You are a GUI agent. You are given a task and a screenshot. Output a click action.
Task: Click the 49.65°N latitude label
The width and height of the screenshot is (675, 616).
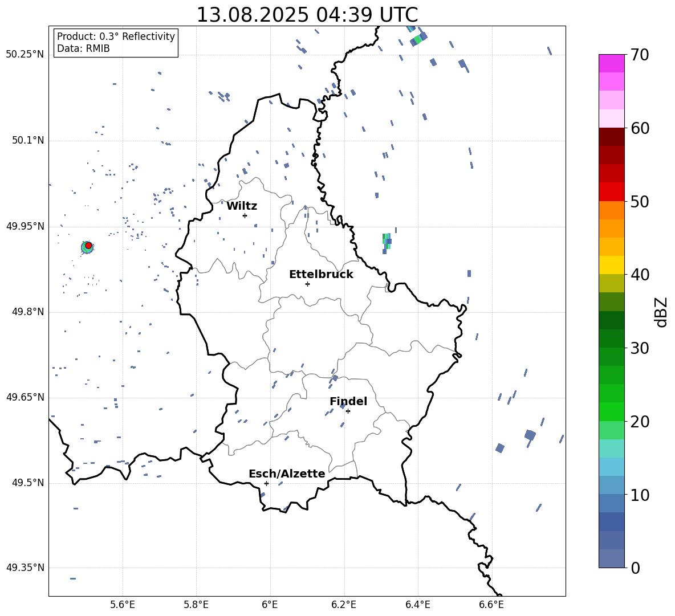tap(25, 397)
